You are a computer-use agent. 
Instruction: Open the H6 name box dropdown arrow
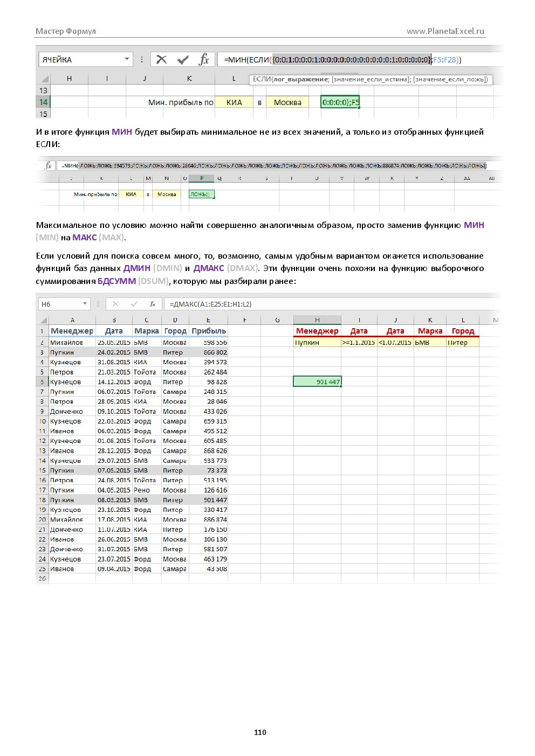[85, 304]
